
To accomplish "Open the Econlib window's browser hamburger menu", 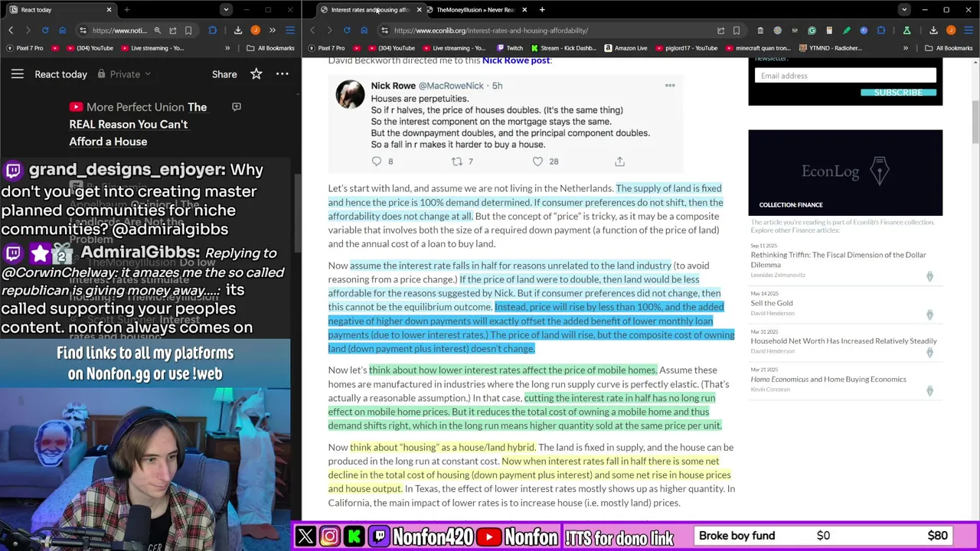I will [969, 31].
